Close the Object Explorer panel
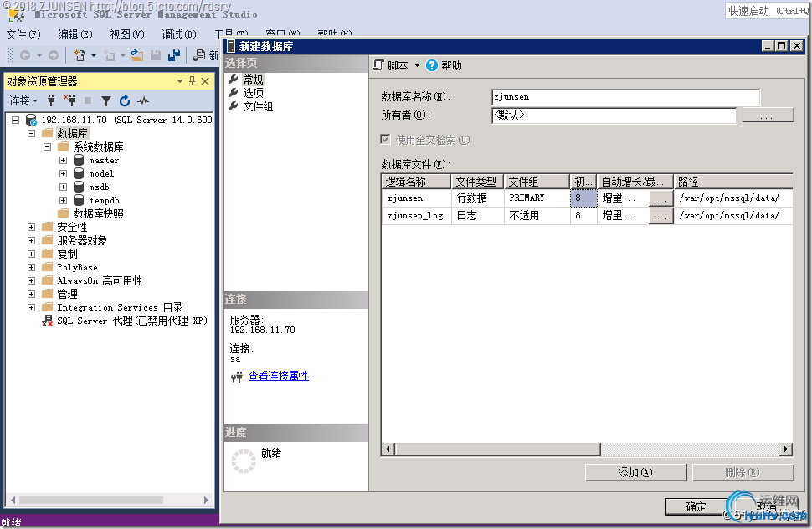The image size is (812, 529). [205, 80]
